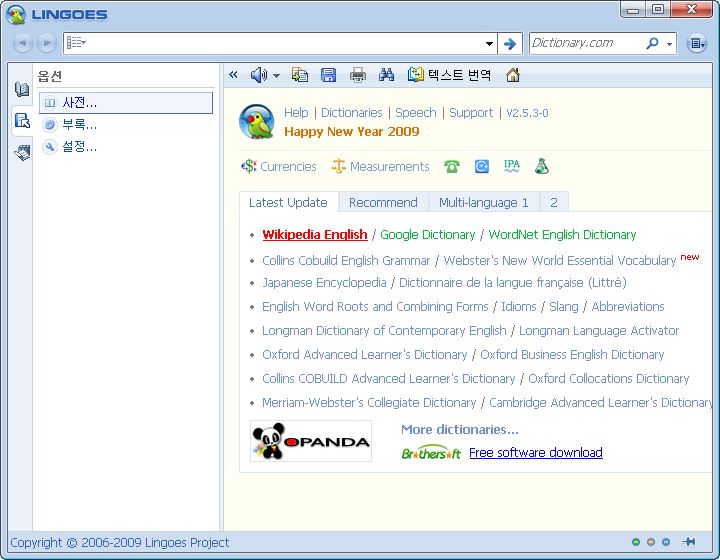
Task: Open the main menu button at top right
Action: coord(697,44)
